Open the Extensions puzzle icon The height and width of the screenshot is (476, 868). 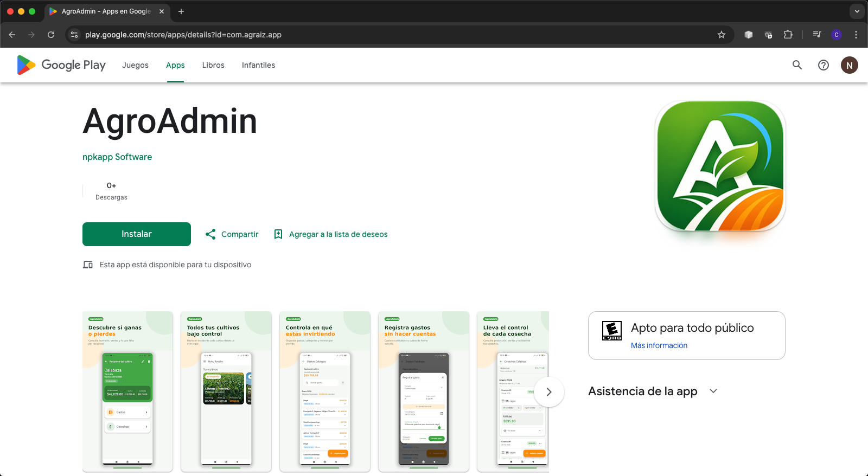788,35
